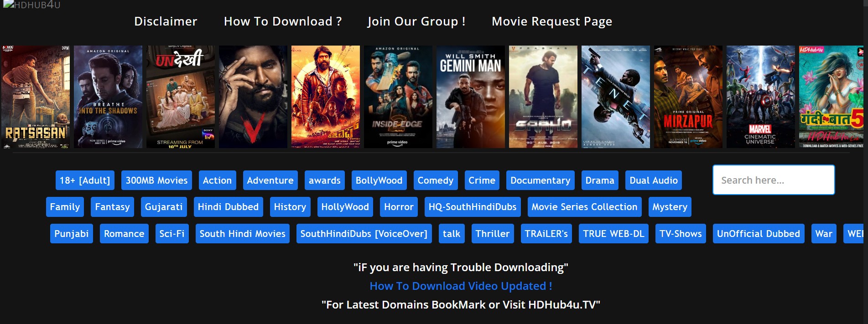Browse the Thriller category
The image size is (868, 324).
[493, 234]
